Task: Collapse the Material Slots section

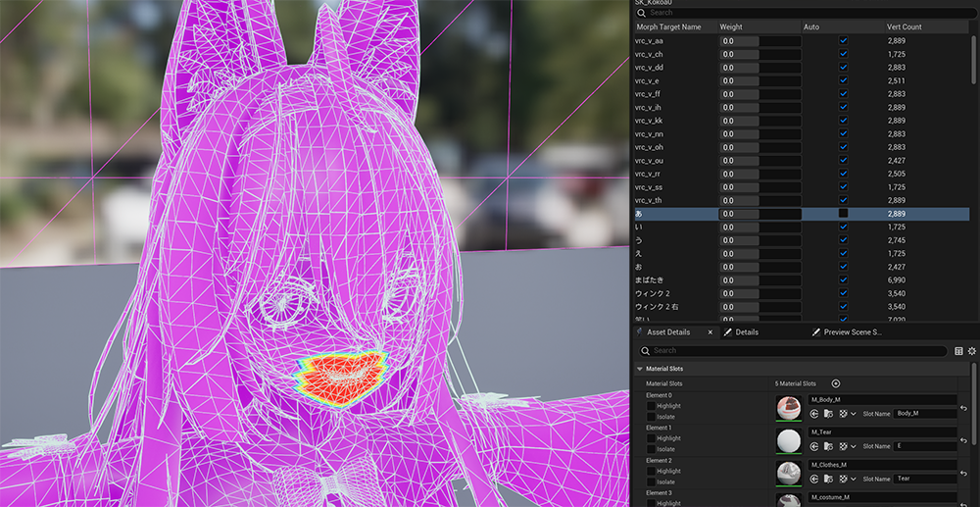Action: (640, 369)
